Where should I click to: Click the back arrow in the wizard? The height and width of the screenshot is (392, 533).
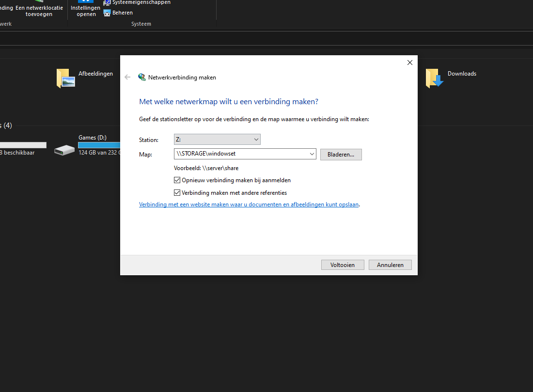pyautogui.click(x=127, y=77)
